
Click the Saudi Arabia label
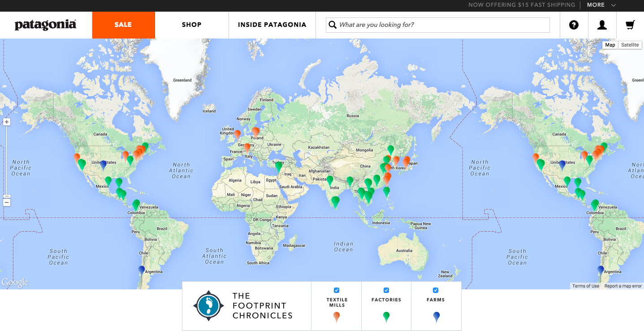coord(290,187)
